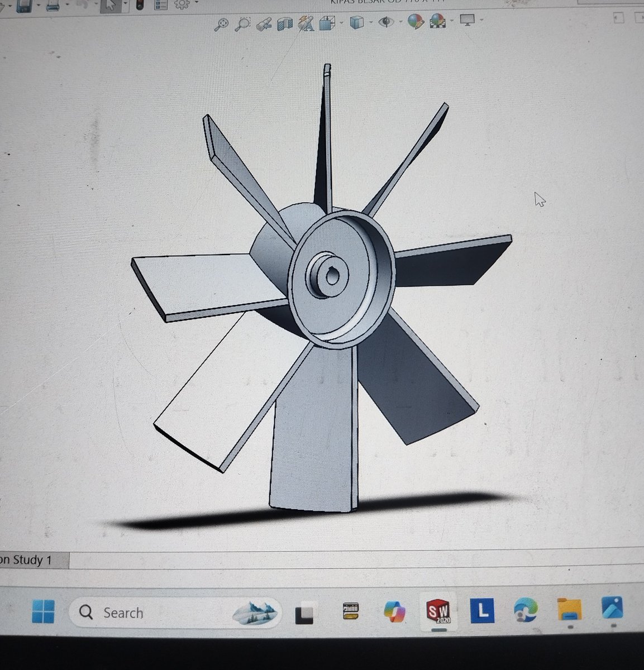This screenshot has width=644, height=670.
Task: Open the memory chip app on taskbar
Action: click(350, 611)
